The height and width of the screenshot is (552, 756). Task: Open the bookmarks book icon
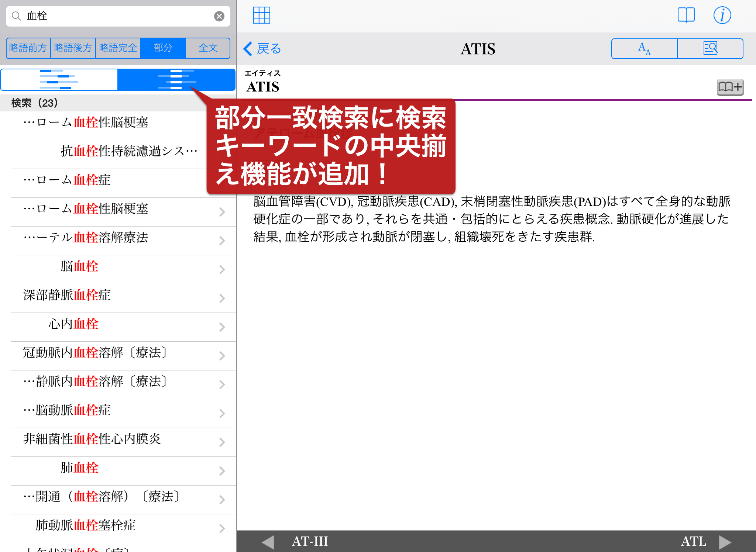(x=686, y=15)
